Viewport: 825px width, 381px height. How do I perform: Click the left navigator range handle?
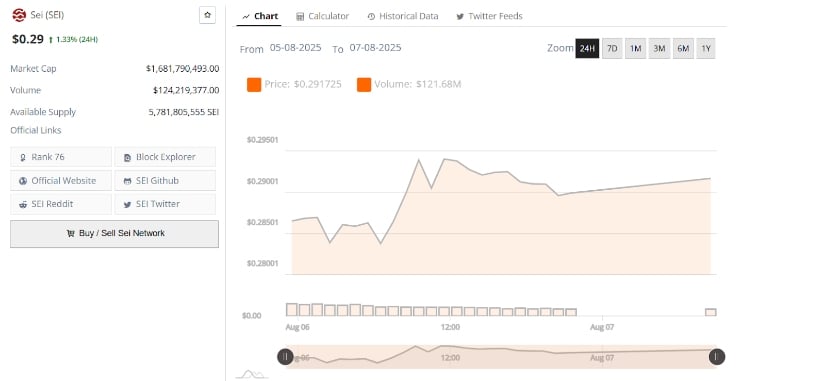[285, 357]
